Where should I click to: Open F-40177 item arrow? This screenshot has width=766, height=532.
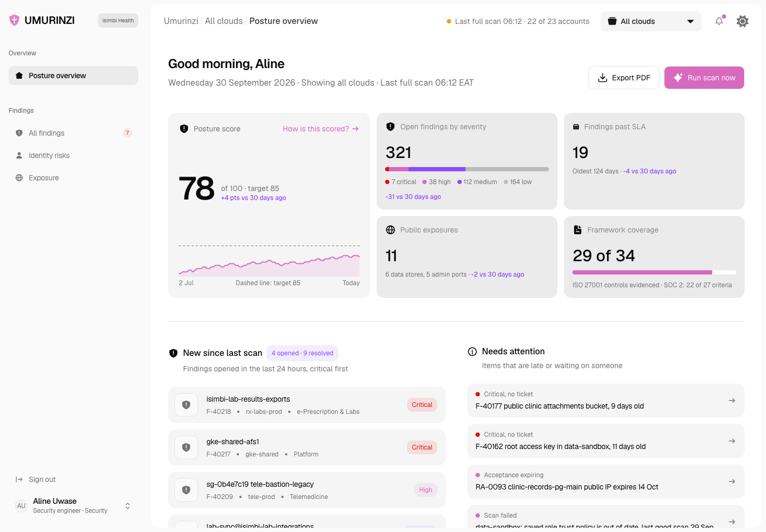coord(732,401)
